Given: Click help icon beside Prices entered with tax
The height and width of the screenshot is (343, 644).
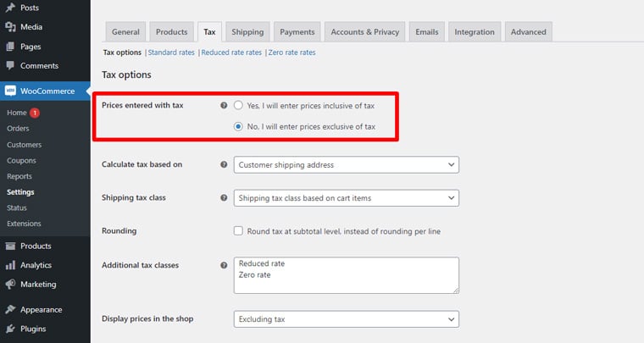Looking at the screenshot, I should (x=224, y=106).
